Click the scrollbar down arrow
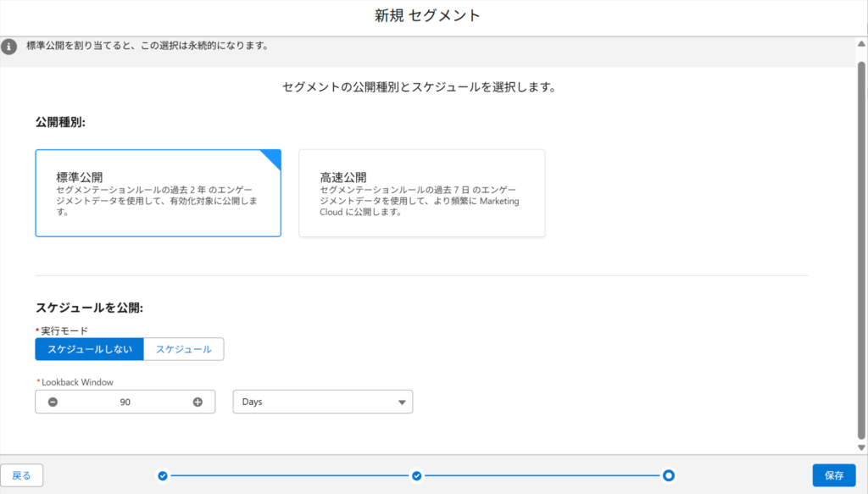Image resolution: width=868 pixels, height=494 pixels. pos(862,447)
